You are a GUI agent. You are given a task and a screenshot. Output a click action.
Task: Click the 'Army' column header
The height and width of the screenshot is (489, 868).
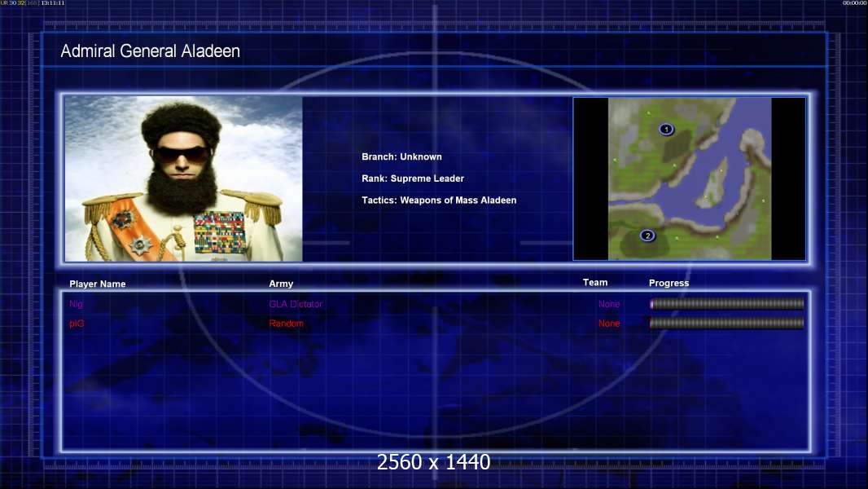pos(281,284)
